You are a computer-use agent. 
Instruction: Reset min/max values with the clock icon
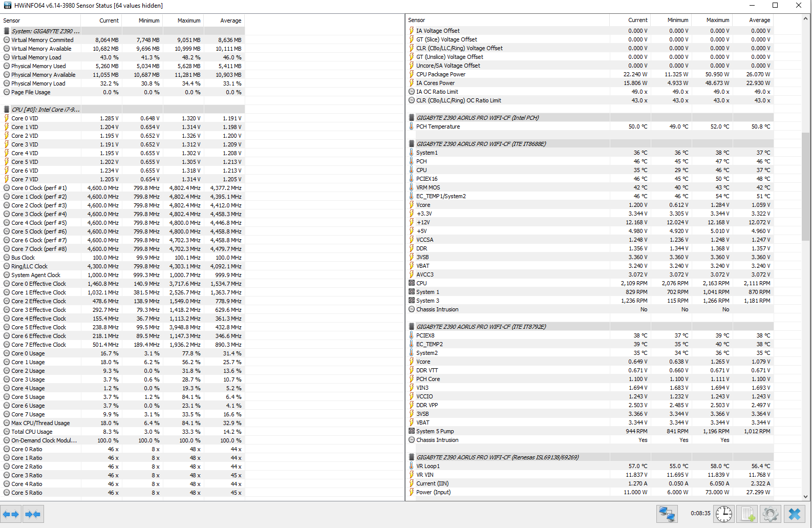(724, 514)
